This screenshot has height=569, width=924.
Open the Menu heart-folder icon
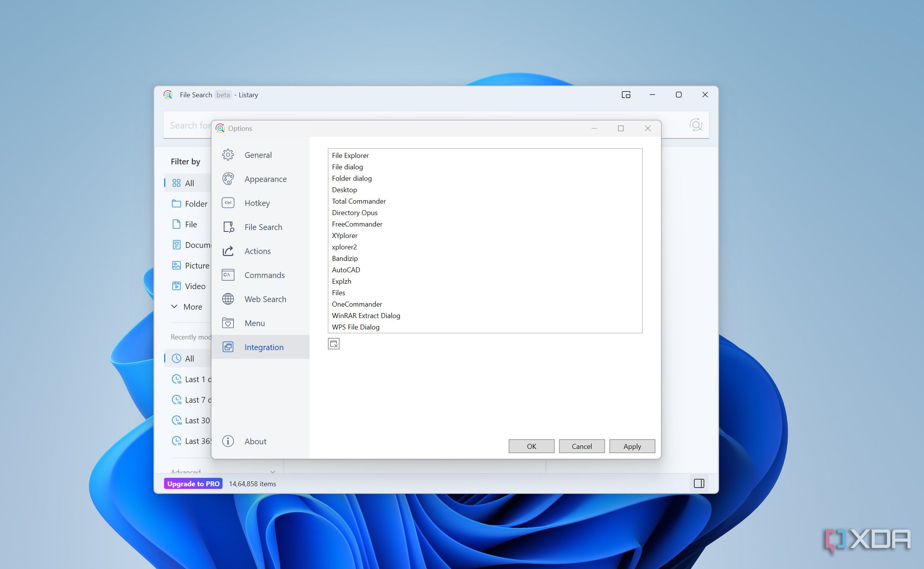coord(228,323)
